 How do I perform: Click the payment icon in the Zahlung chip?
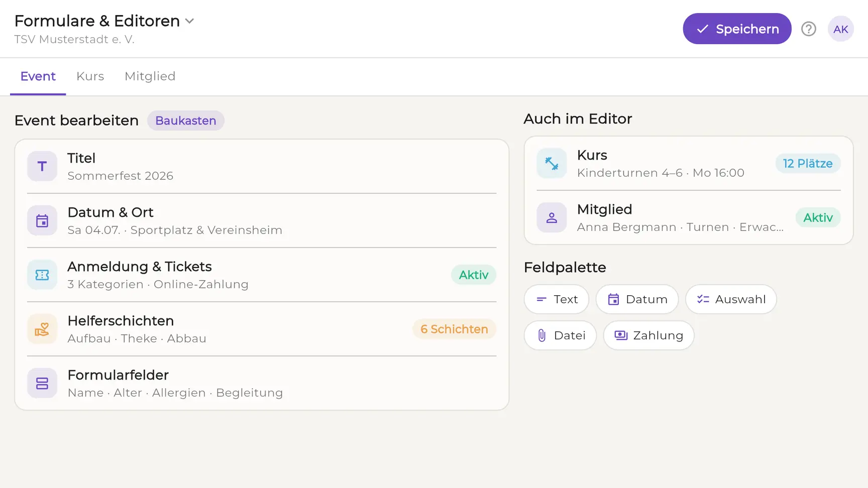[x=621, y=335]
